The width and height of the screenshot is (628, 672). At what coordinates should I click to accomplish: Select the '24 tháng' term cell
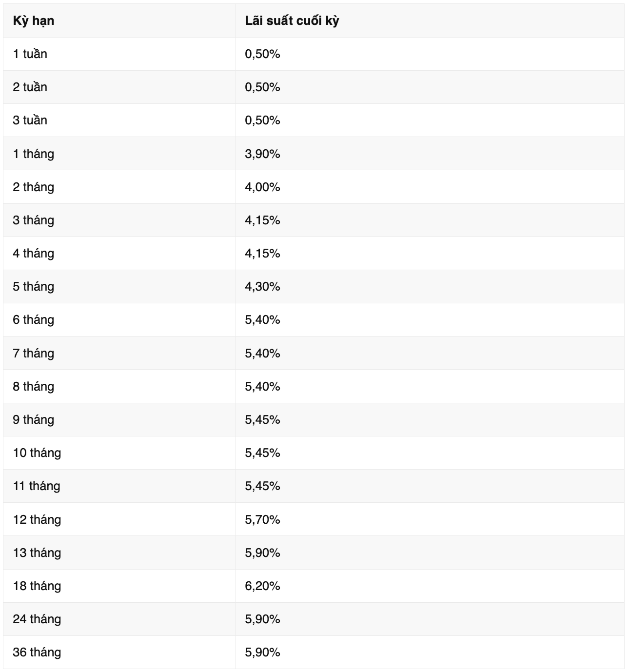point(37,619)
